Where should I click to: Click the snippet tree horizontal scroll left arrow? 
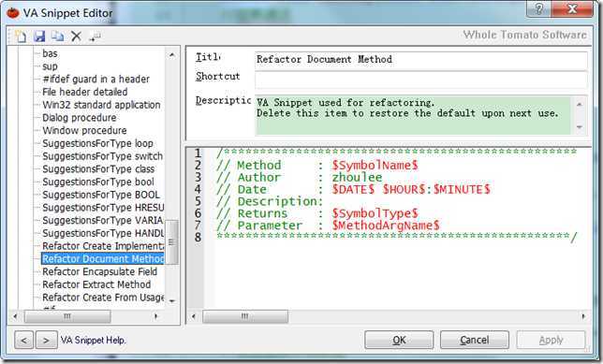(15, 316)
